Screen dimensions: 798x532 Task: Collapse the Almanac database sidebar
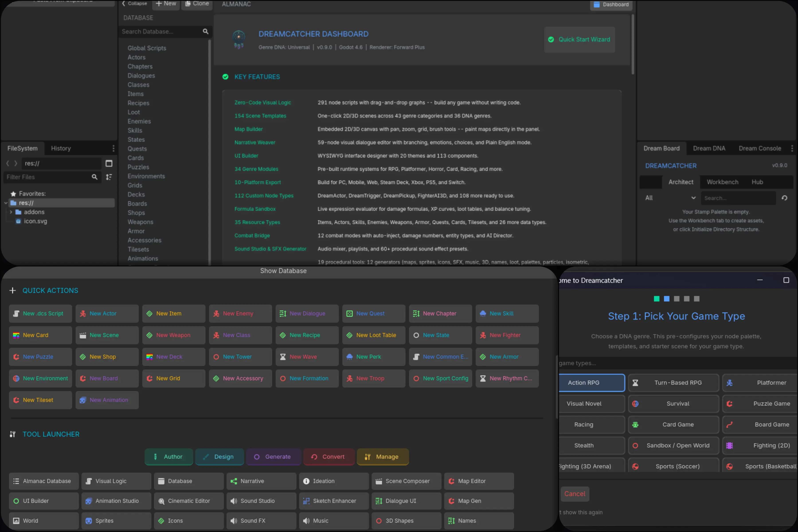coord(134,3)
